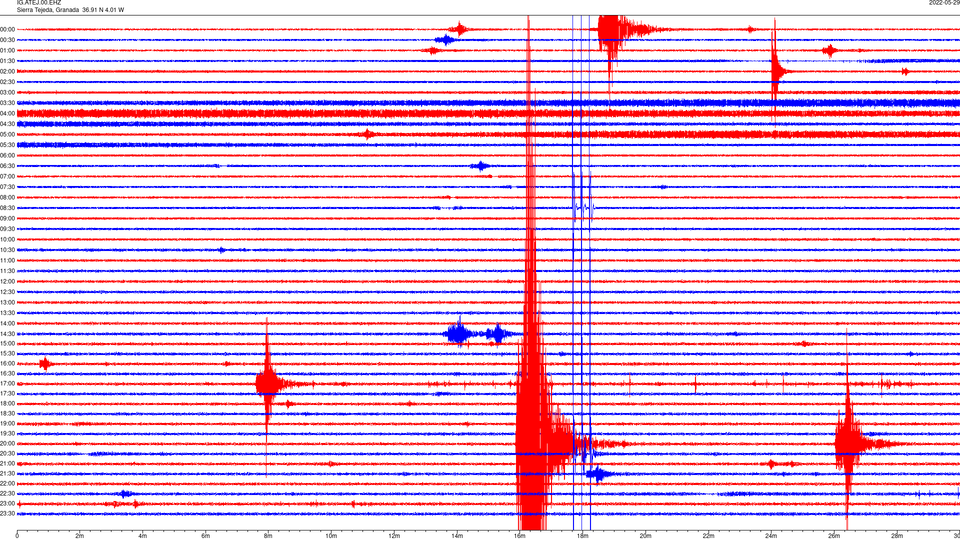
Task: Pick the 07:30 time label
Action: (7, 187)
